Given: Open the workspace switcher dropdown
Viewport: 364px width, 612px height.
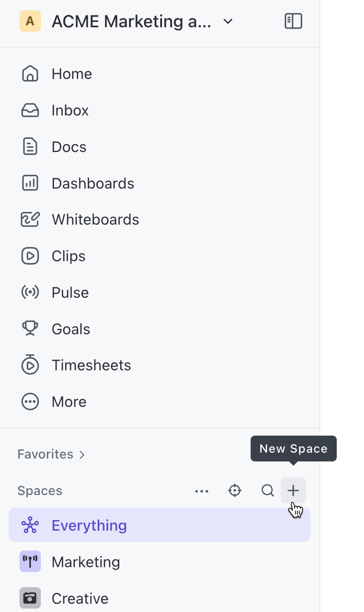Looking at the screenshot, I should tap(228, 21).
